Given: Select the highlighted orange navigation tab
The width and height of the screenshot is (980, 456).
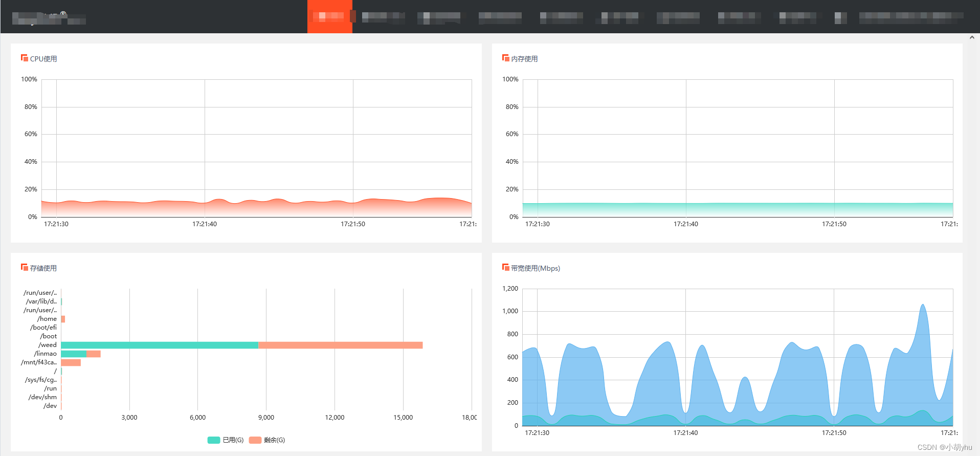Looking at the screenshot, I should point(330,16).
